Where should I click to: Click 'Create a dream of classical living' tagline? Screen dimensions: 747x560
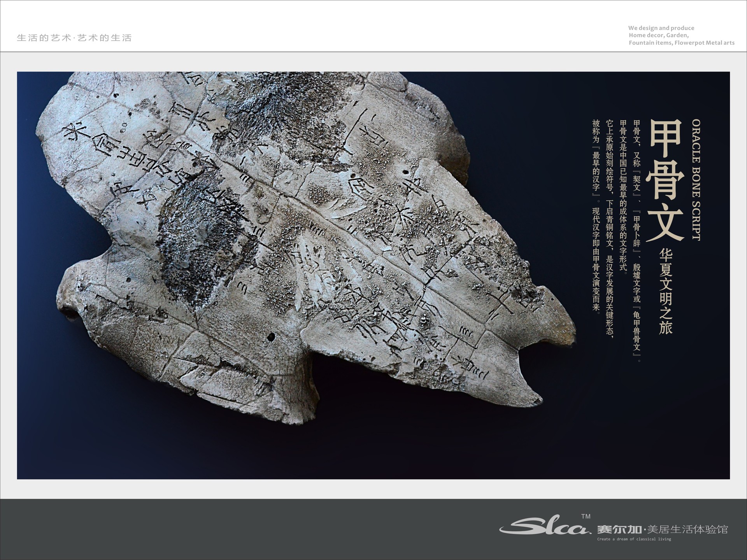(634, 539)
